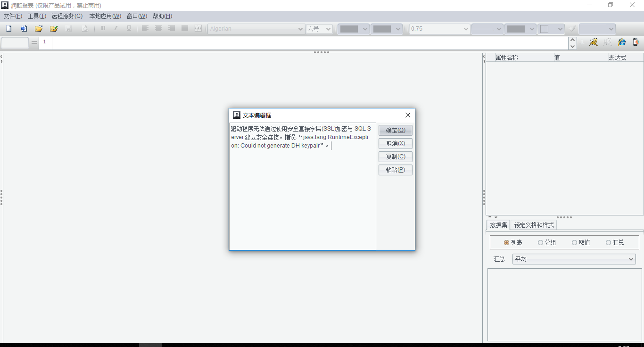Click the 粘贴(P) paste button
This screenshot has width=644, height=347.
point(396,170)
